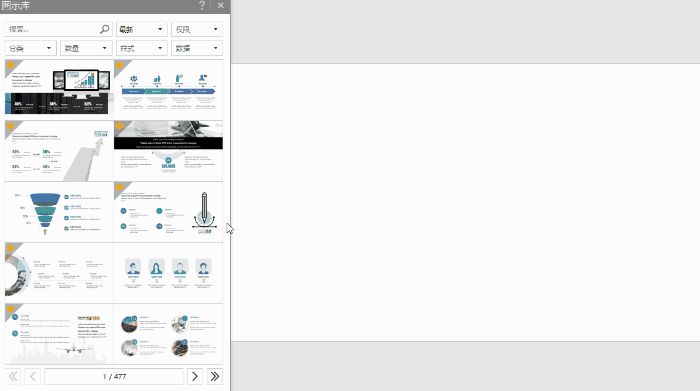Viewport: 700px width, 391px height.
Task: Choose the blue funnel diagram template
Action: point(59,212)
